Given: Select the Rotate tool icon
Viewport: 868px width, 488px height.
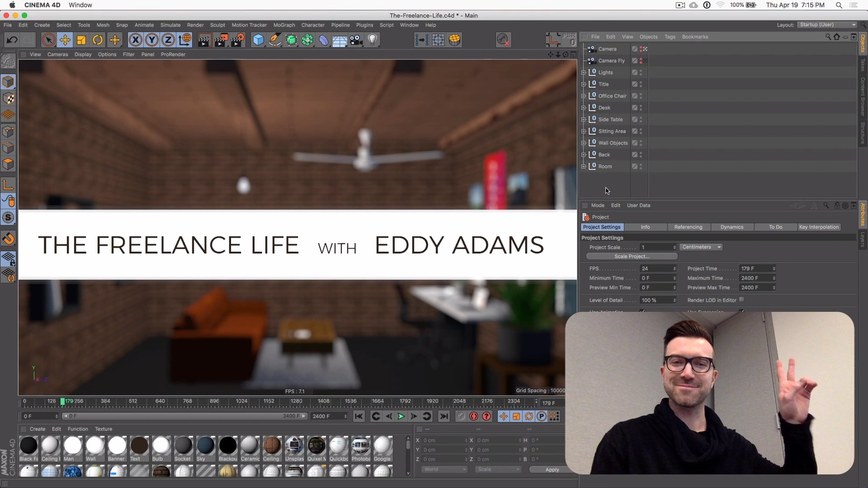Looking at the screenshot, I should (x=98, y=40).
